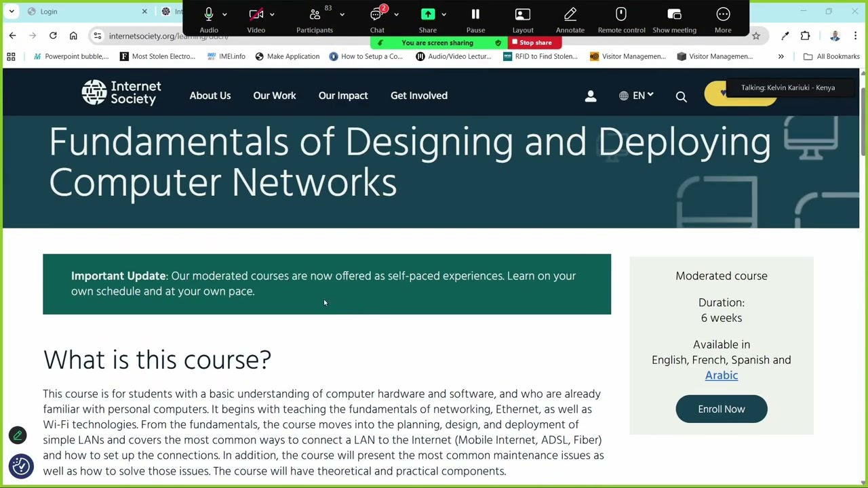The height and width of the screenshot is (488, 868).
Task: Go back with browser back arrow
Action: click(13, 36)
